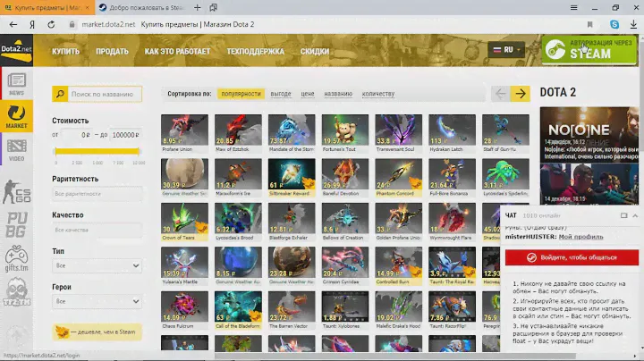
Task: Click the gifts.tm sidebar icon
Action: tap(16, 258)
